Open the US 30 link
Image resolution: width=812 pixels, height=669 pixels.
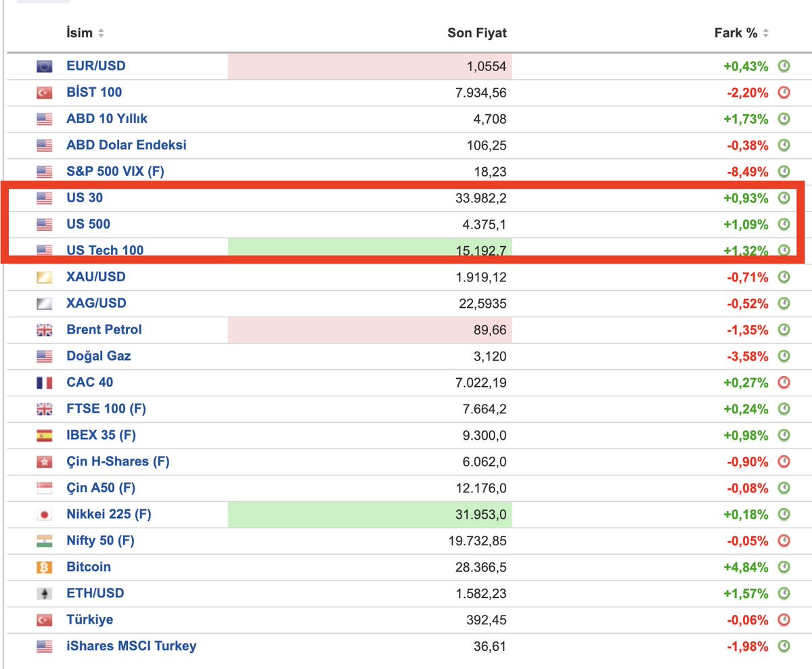(x=85, y=198)
